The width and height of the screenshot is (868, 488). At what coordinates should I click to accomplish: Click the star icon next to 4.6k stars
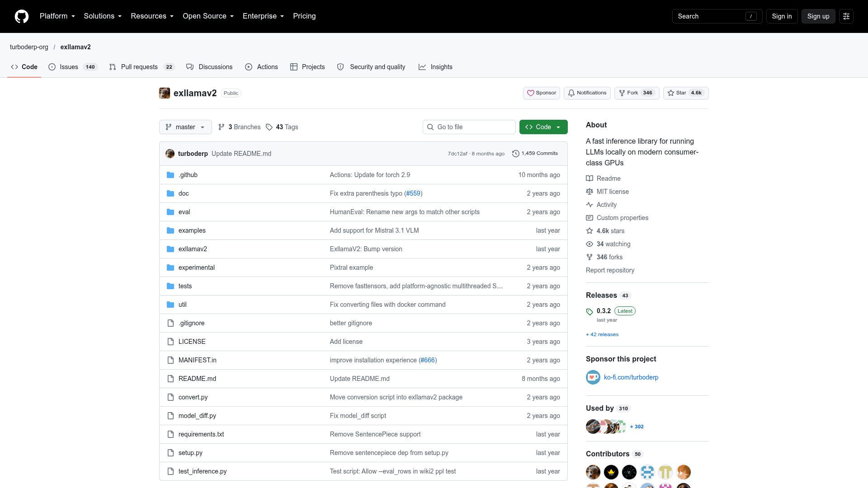(590, 231)
